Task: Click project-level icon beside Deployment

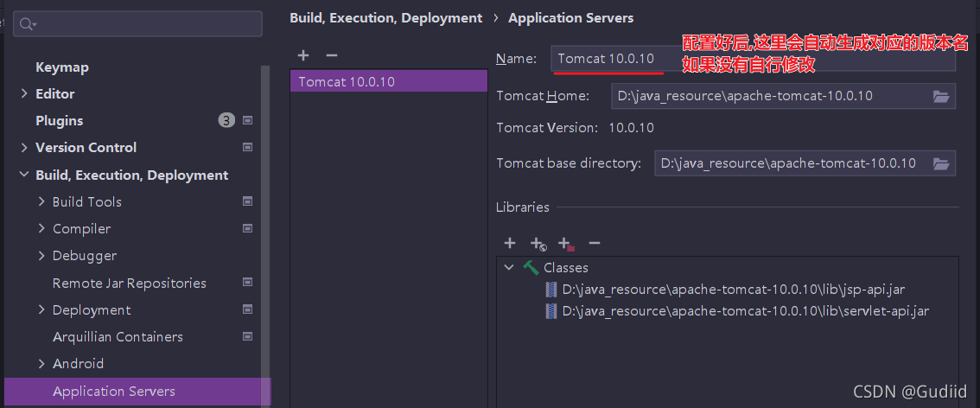Action: (247, 310)
